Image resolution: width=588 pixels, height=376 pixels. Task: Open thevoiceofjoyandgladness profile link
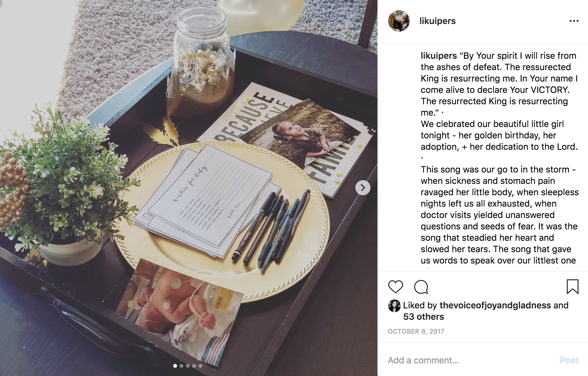point(495,305)
